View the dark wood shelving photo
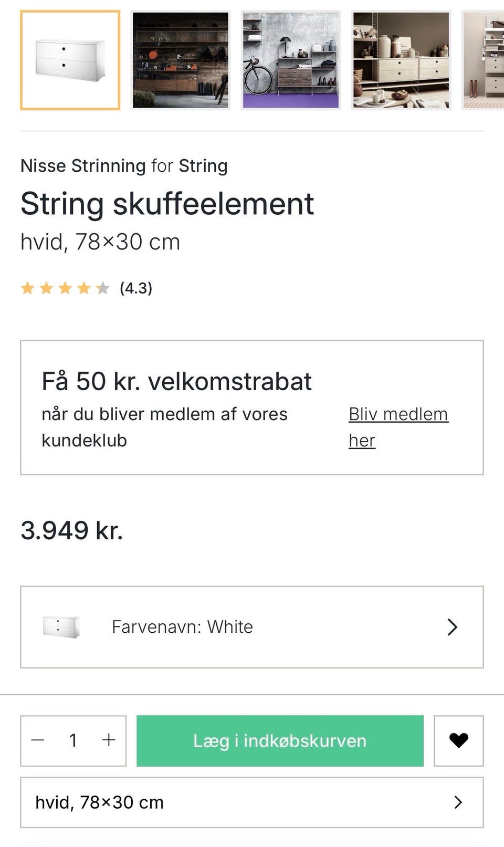The image size is (504, 847). tap(181, 60)
